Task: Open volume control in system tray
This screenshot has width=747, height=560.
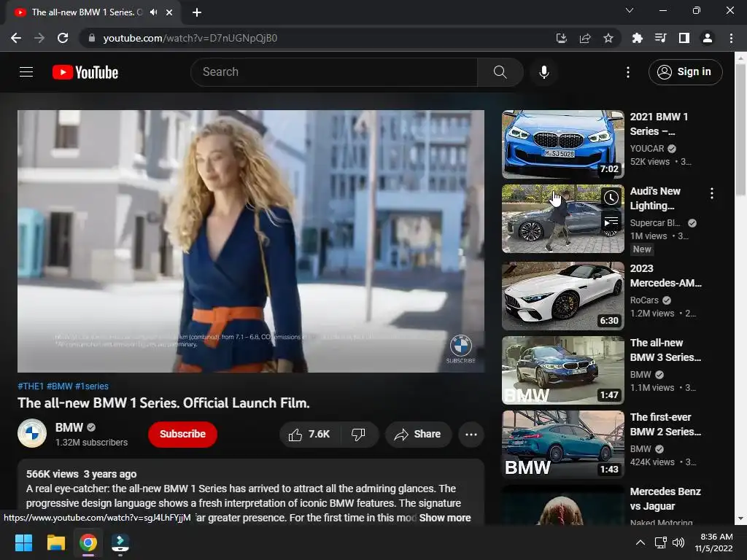Action: click(x=678, y=542)
